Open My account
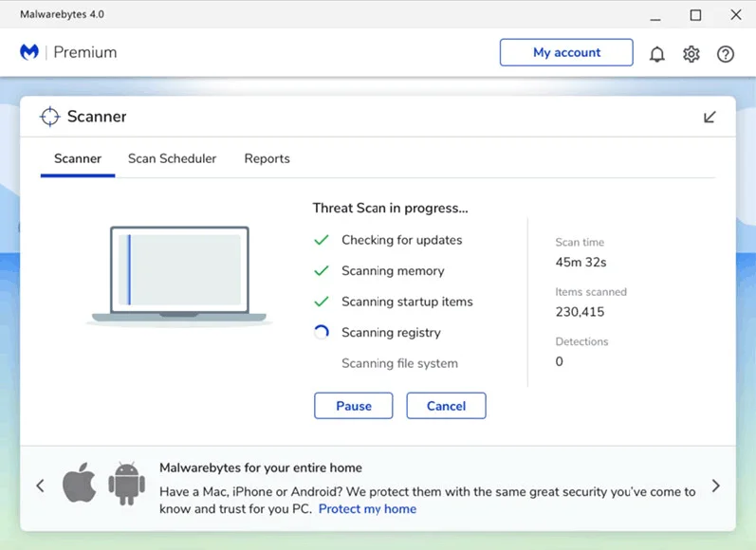The height and width of the screenshot is (550, 756). point(566,52)
